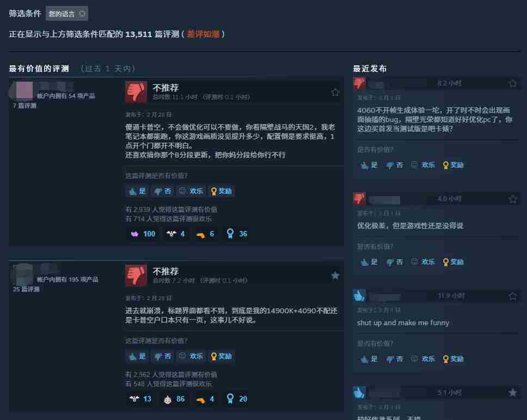Click thumbs-up icon on 11.9 小时 review

pos(359,295)
